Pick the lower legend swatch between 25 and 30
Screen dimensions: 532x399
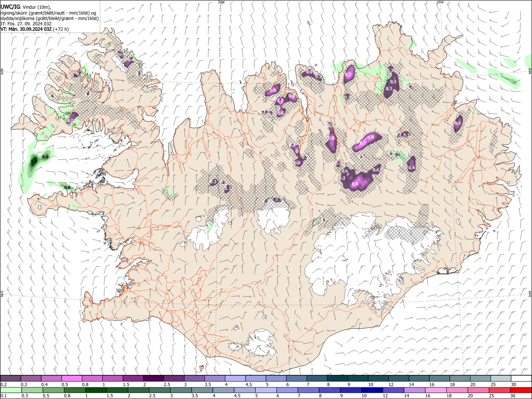pyautogui.click(x=500, y=390)
